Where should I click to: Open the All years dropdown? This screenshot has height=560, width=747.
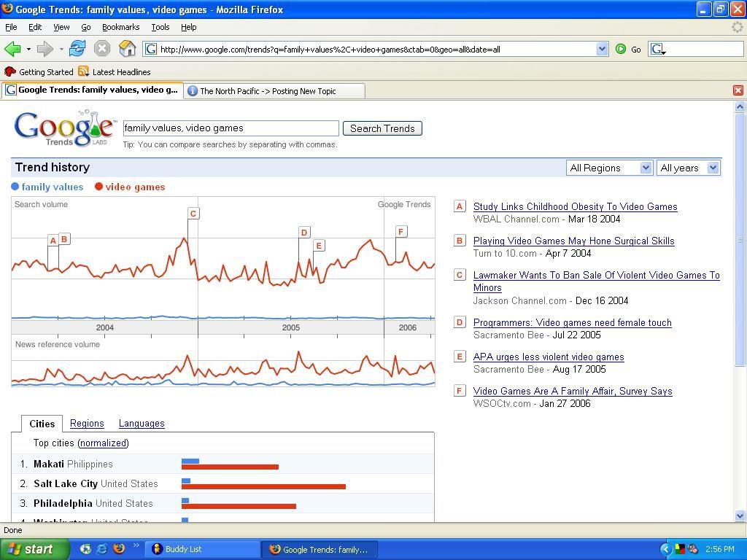pyautogui.click(x=688, y=168)
